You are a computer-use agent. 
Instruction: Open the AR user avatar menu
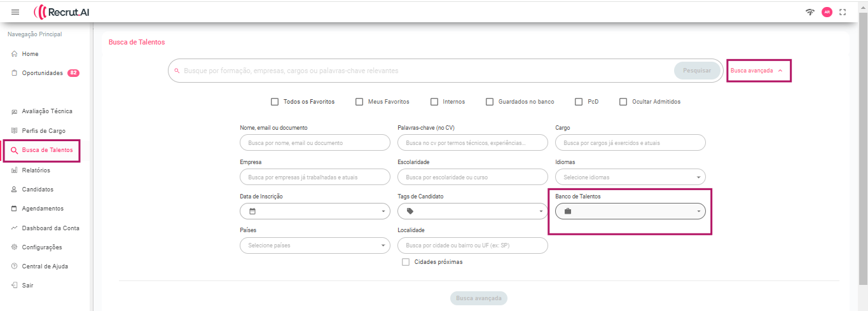pos(827,12)
